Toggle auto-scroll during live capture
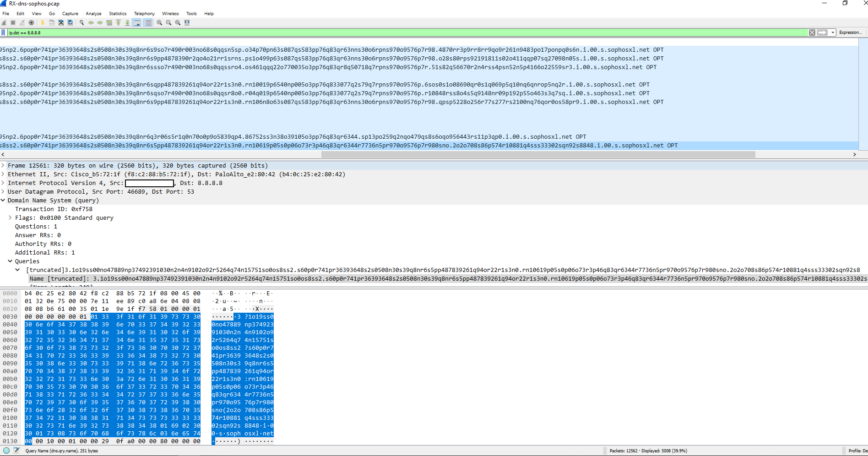This screenshot has width=868, height=456. 137,22
